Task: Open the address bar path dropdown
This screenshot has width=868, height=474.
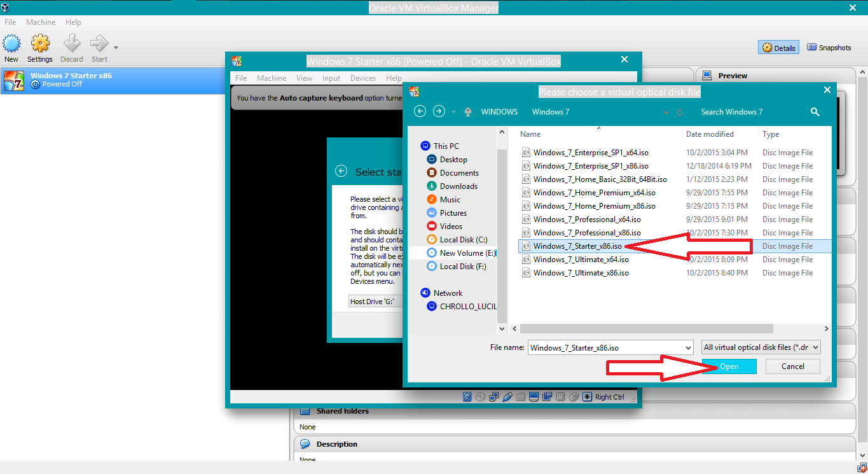Action: 665,111
